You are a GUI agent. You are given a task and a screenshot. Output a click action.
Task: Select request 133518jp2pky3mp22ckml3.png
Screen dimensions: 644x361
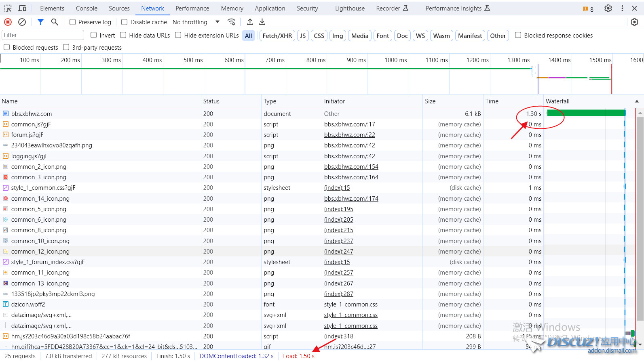click(x=53, y=294)
